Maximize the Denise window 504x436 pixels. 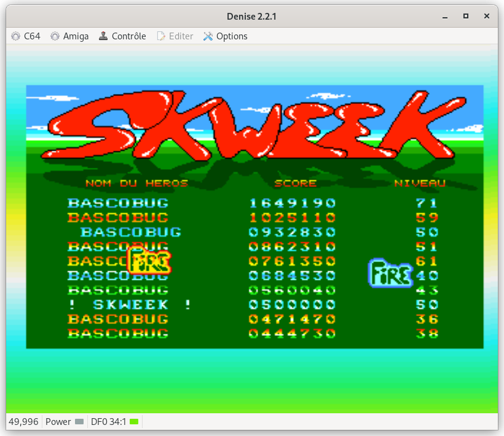pyautogui.click(x=466, y=16)
